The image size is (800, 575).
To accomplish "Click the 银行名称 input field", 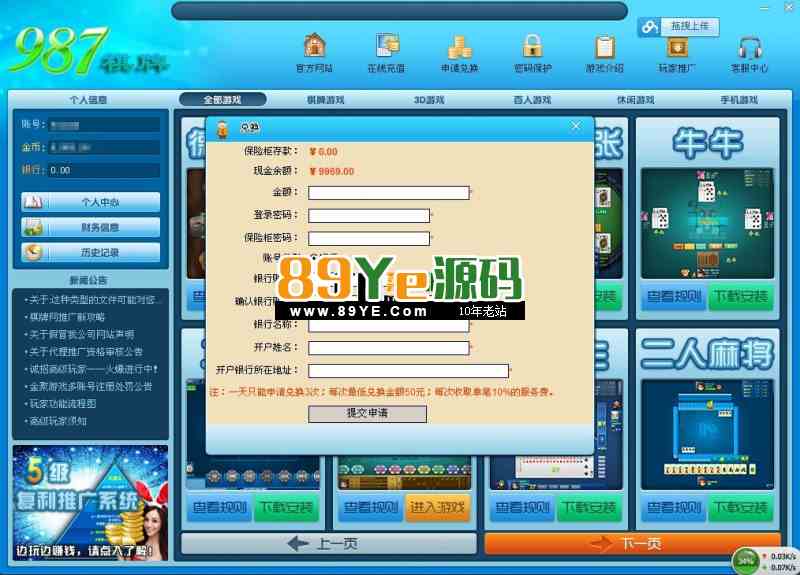I will coord(389,327).
